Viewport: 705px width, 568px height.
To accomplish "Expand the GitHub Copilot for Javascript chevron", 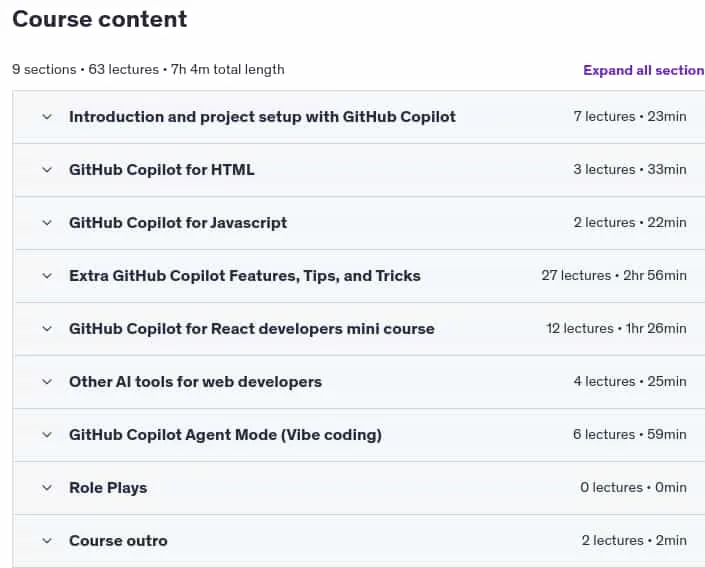I will (47, 223).
